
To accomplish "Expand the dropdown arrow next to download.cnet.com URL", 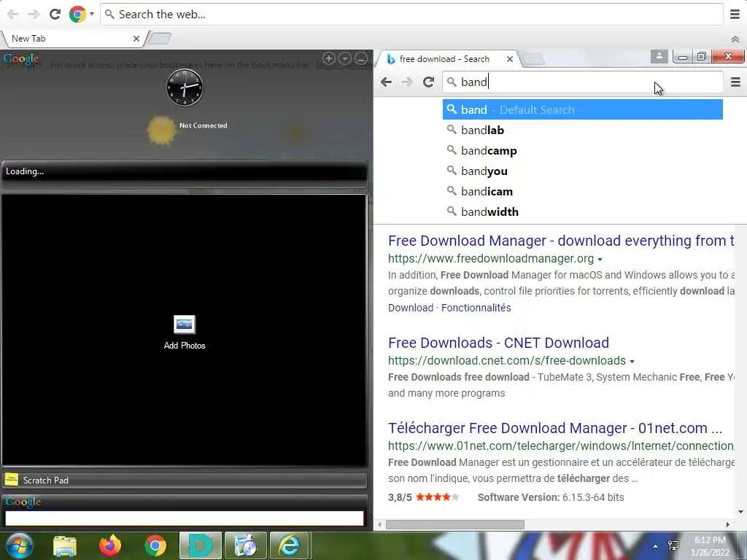I will (x=632, y=362).
